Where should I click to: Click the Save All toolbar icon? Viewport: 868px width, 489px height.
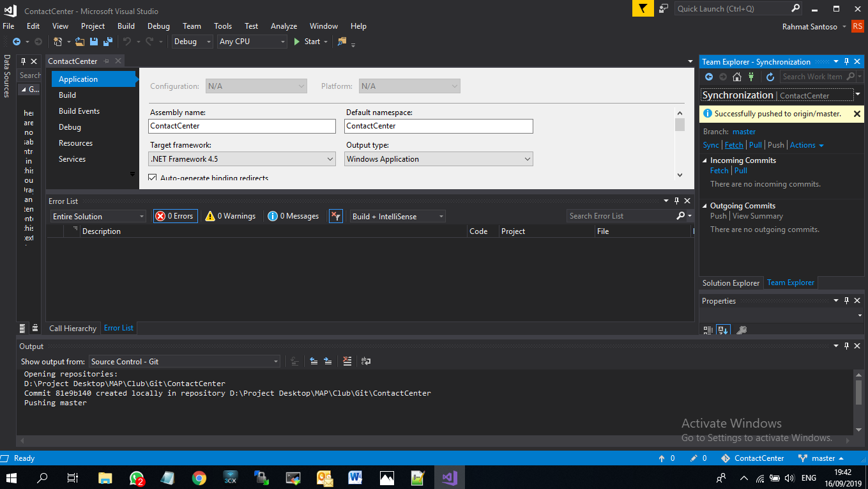click(x=107, y=42)
